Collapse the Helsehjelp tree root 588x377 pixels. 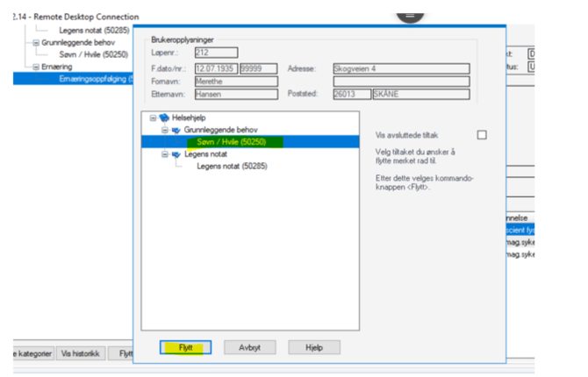154,117
